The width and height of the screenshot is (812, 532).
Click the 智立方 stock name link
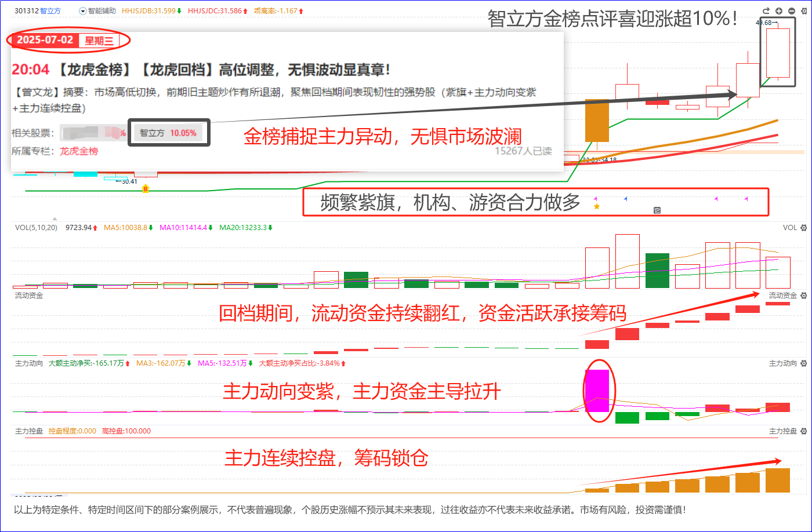click(50, 11)
